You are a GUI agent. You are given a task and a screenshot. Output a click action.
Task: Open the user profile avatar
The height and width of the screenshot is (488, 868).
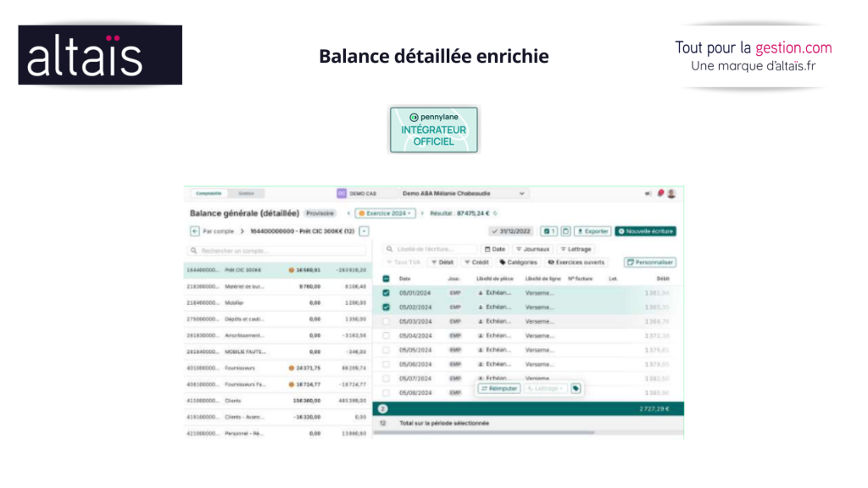coord(671,193)
